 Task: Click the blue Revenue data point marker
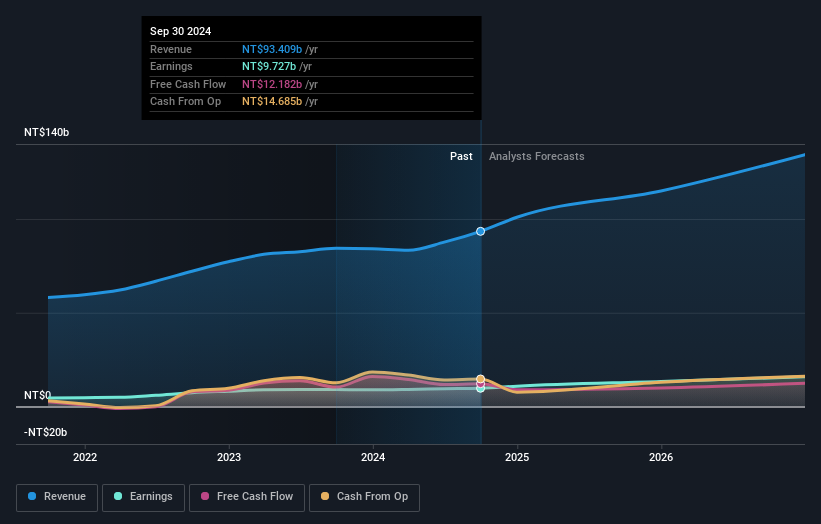click(480, 231)
